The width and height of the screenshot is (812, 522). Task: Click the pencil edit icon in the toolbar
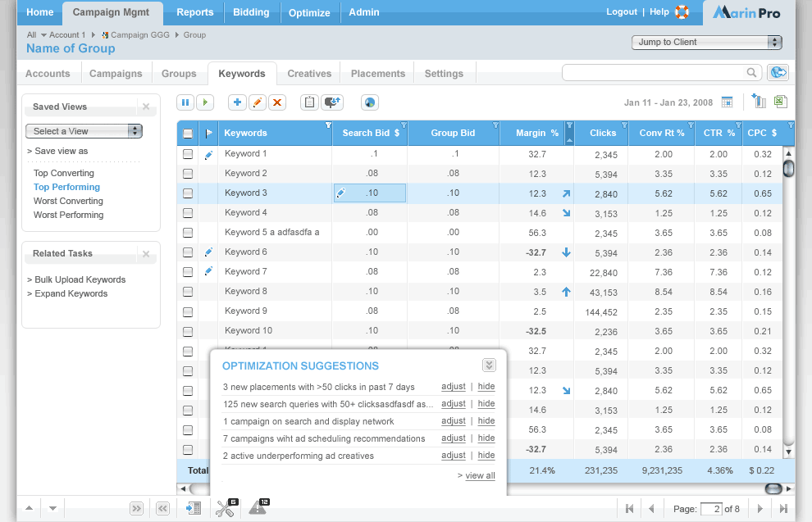pyautogui.click(x=258, y=102)
